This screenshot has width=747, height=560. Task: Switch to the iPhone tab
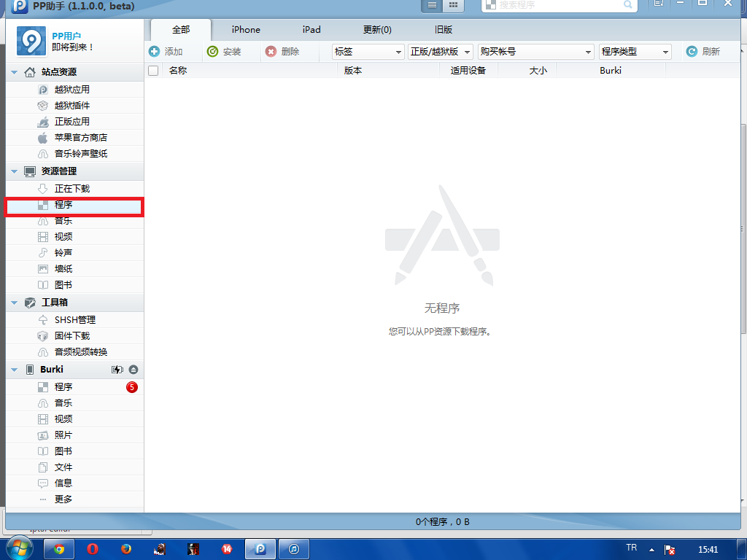[246, 29]
